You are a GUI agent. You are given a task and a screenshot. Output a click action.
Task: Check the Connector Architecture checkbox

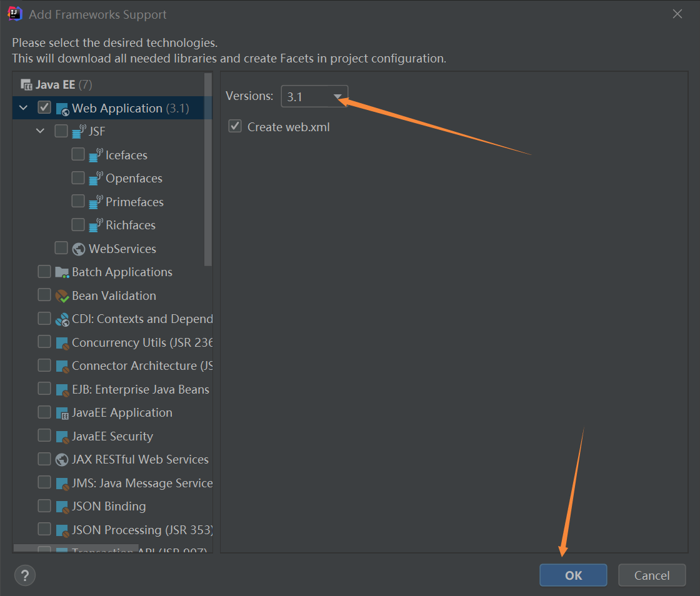(x=44, y=365)
